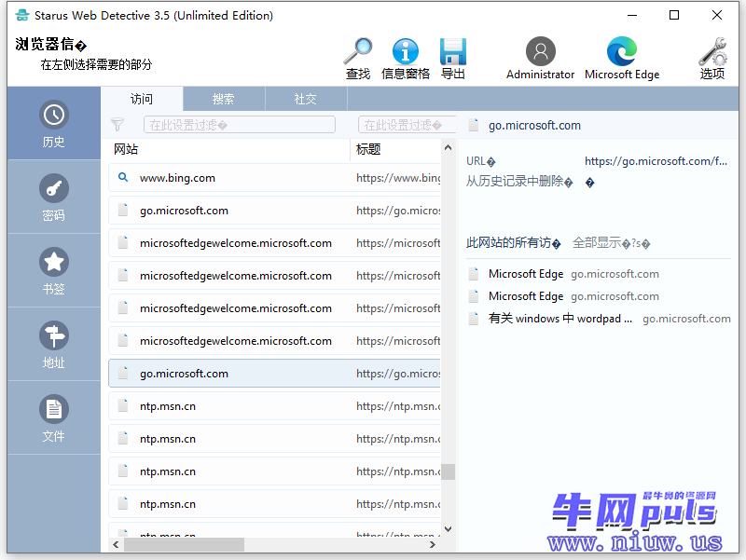Click the horizontal scroll right arrow
746x560 pixels.
click(x=432, y=545)
